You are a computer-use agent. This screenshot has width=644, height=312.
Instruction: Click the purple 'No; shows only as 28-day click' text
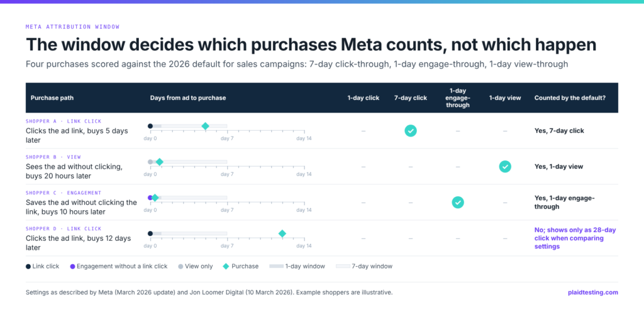575,238
